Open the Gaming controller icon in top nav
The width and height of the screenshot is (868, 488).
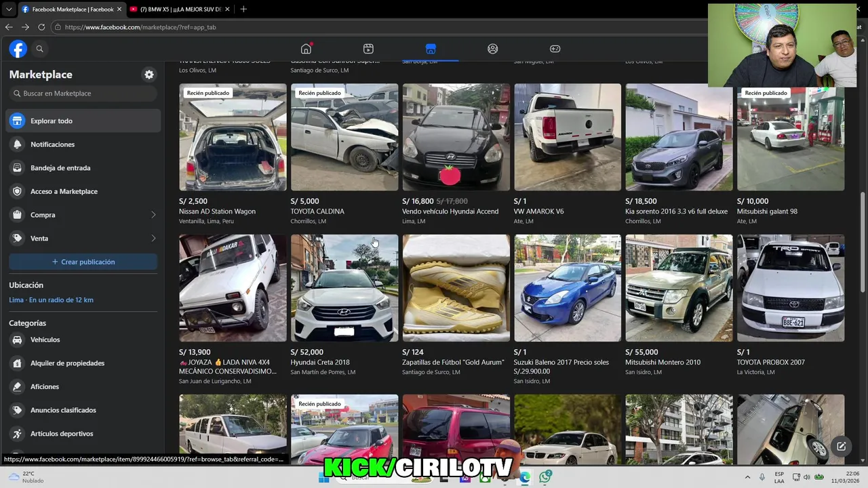click(x=555, y=49)
